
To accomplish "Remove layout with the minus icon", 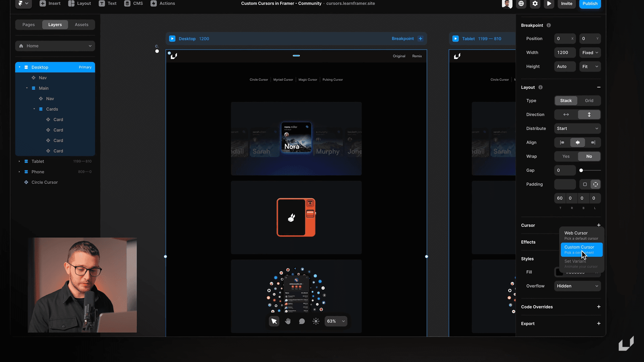I will pyautogui.click(x=599, y=87).
